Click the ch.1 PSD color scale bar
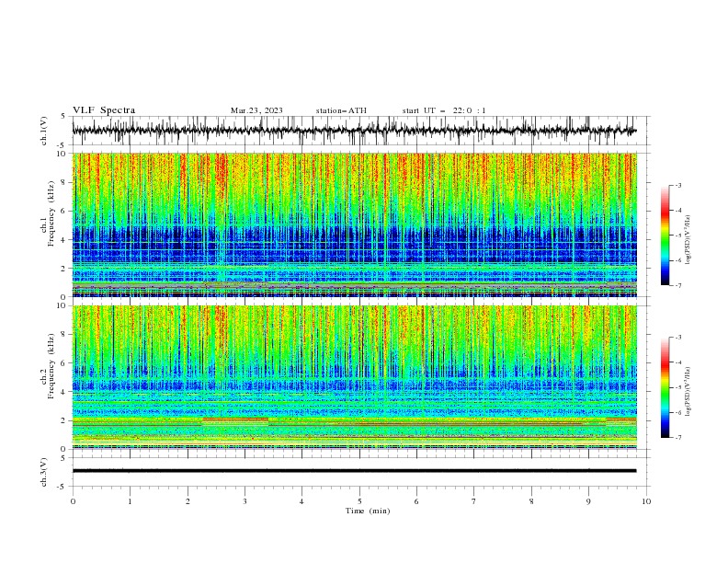Viewport: 728px width, 563px height. point(665,236)
